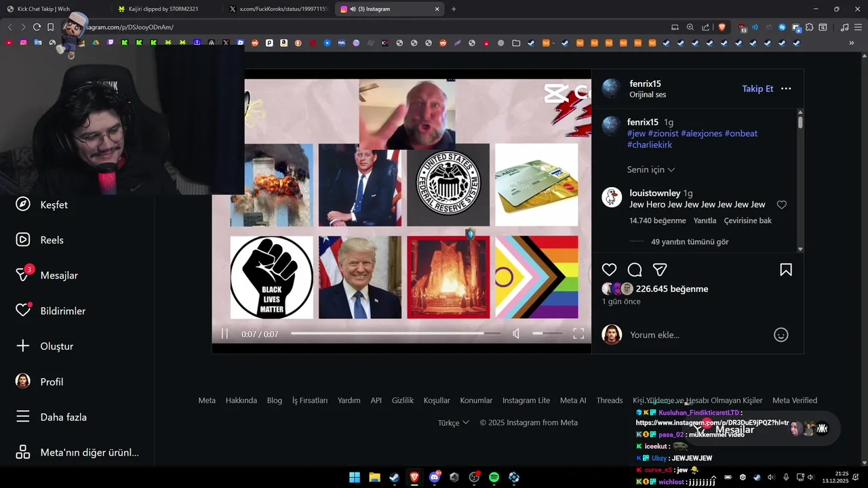
Task: Like the post with heart icon
Action: (x=609, y=270)
